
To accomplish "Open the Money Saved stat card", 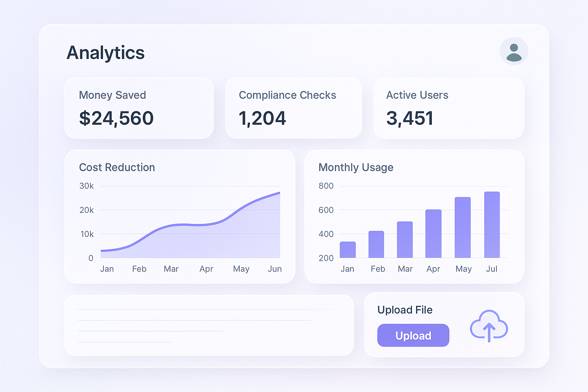I will [x=139, y=108].
